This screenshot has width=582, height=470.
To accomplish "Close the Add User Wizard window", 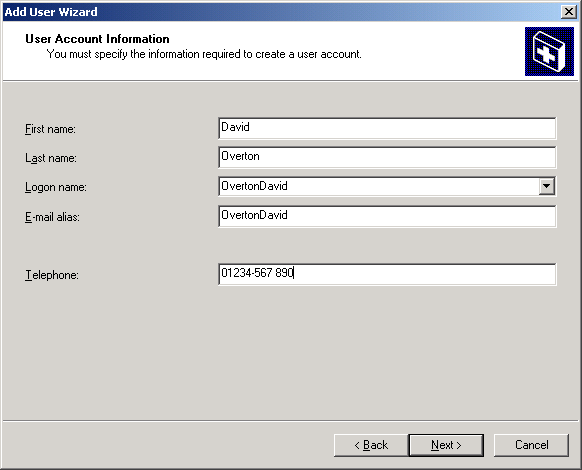I will pos(569,12).
